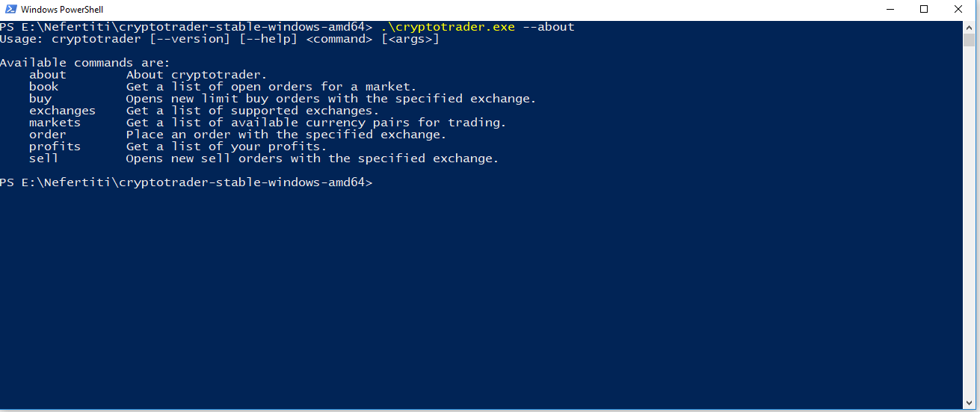Click the --about argument in the command

pos(549,27)
